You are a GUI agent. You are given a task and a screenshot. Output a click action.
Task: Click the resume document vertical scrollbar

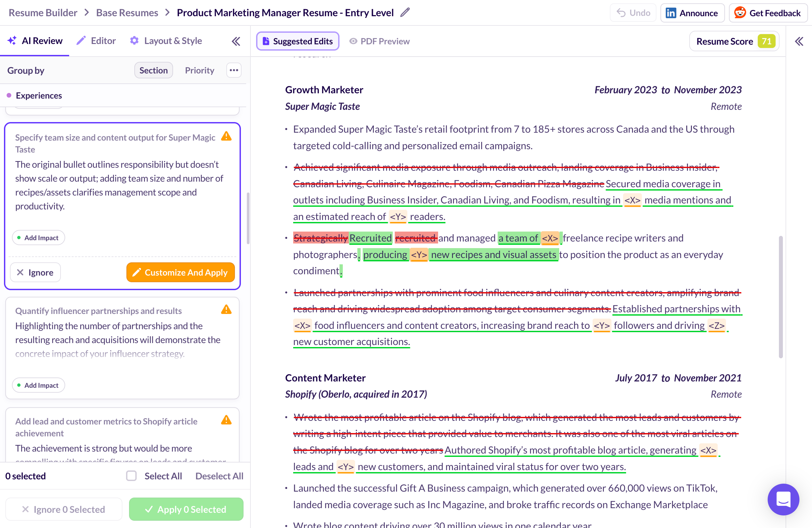tap(781, 296)
